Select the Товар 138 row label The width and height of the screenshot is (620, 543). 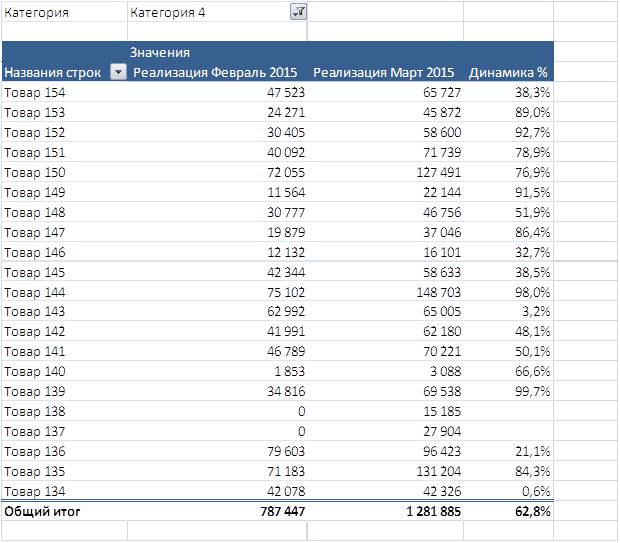click(35, 411)
